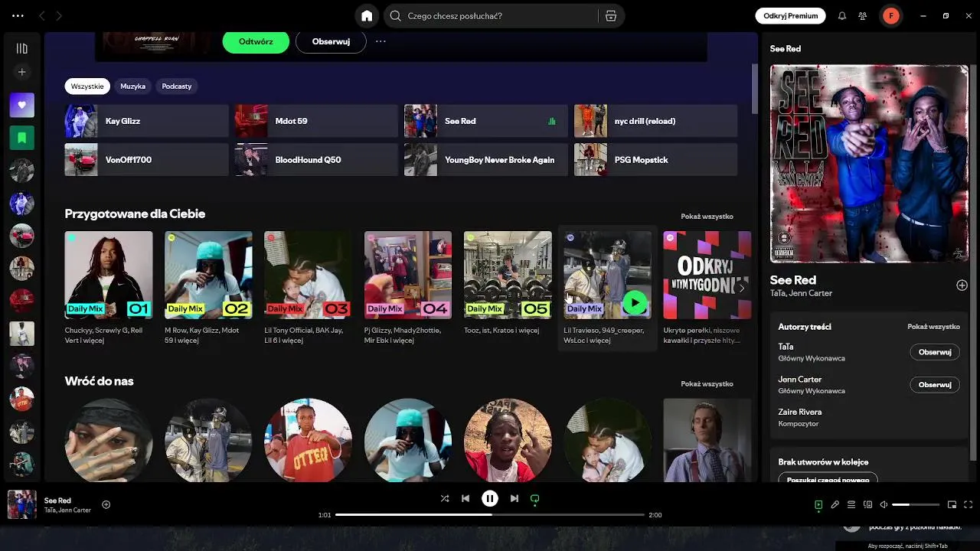The image size is (980, 551).
Task: Toggle the green repeat button
Action: [535, 498]
